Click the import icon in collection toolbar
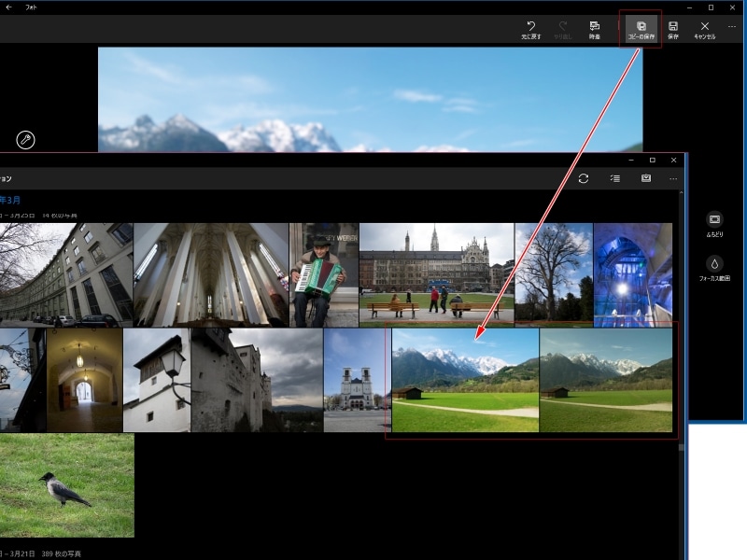The height and width of the screenshot is (560, 747). pyautogui.click(x=645, y=178)
